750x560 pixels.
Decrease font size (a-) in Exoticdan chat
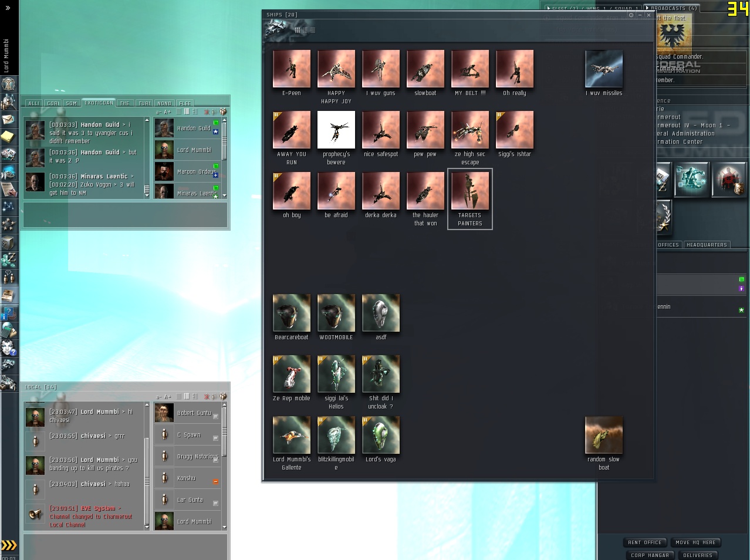158,112
